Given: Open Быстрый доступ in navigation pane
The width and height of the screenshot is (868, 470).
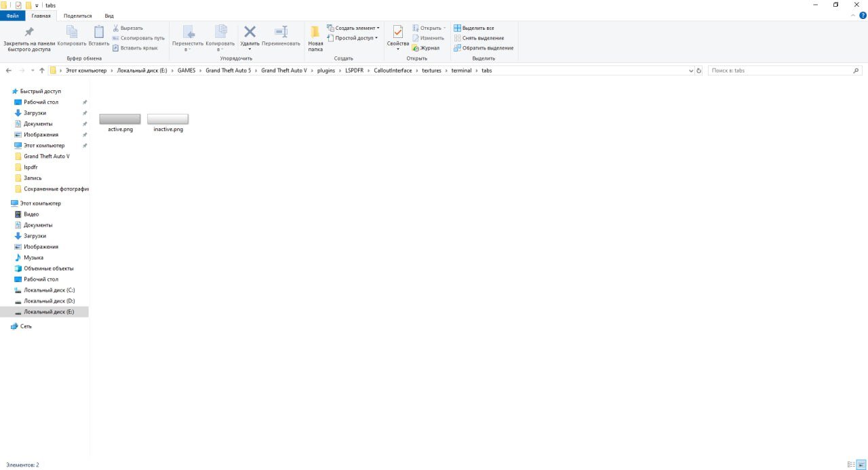Looking at the screenshot, I should click(x=41, y=91).
